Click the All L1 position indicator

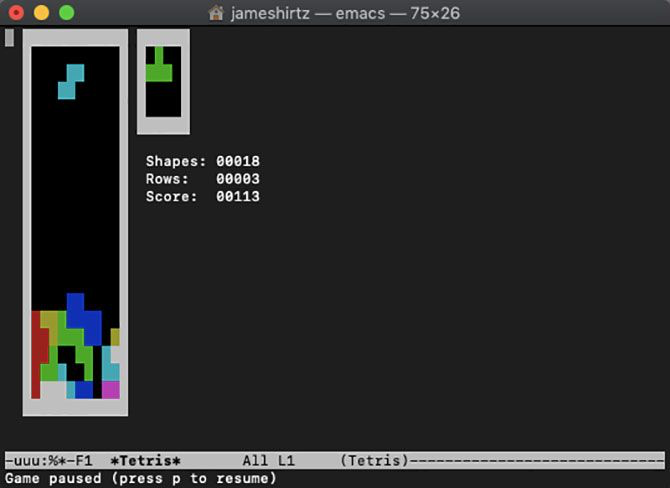[268, 461]
